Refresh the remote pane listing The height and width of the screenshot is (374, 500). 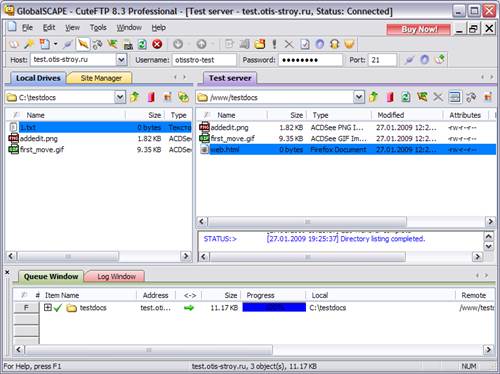(405, 97)
